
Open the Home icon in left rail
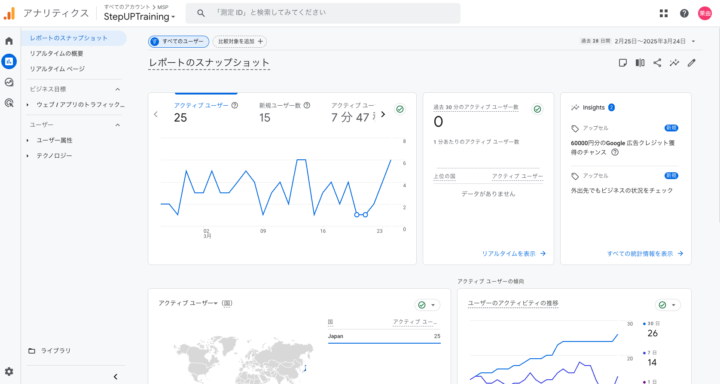coord(9,41)
